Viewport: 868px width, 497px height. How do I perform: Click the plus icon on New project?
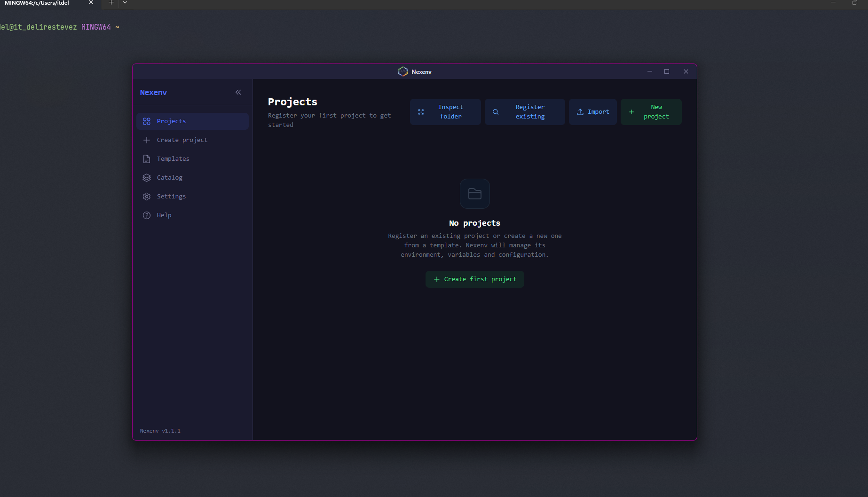tap(631, 112)
